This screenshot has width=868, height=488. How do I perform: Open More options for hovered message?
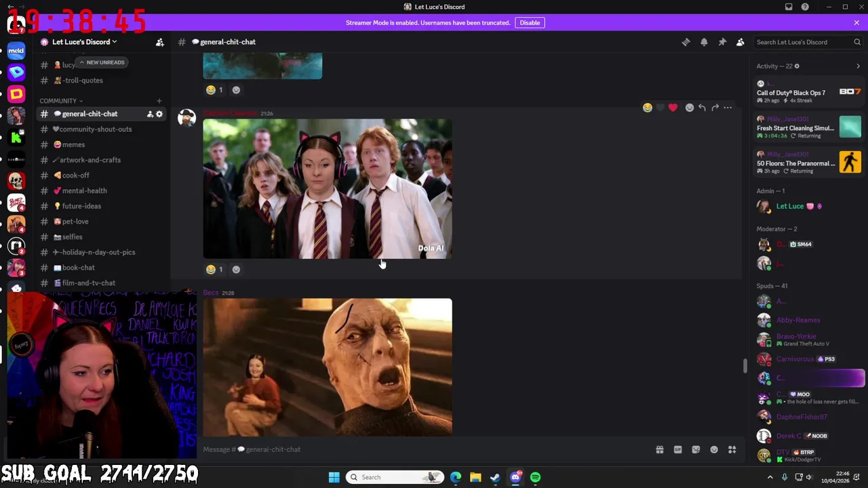point(728,108)
